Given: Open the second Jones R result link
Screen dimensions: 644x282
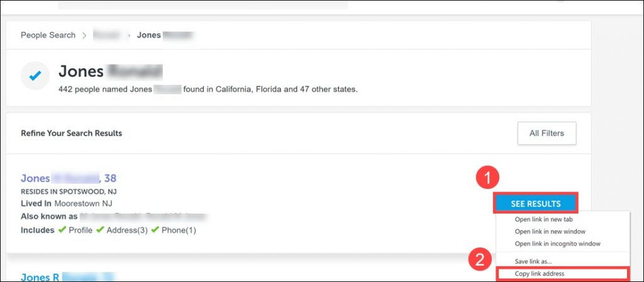Looking at the screenshot, I should coord(67,277).
